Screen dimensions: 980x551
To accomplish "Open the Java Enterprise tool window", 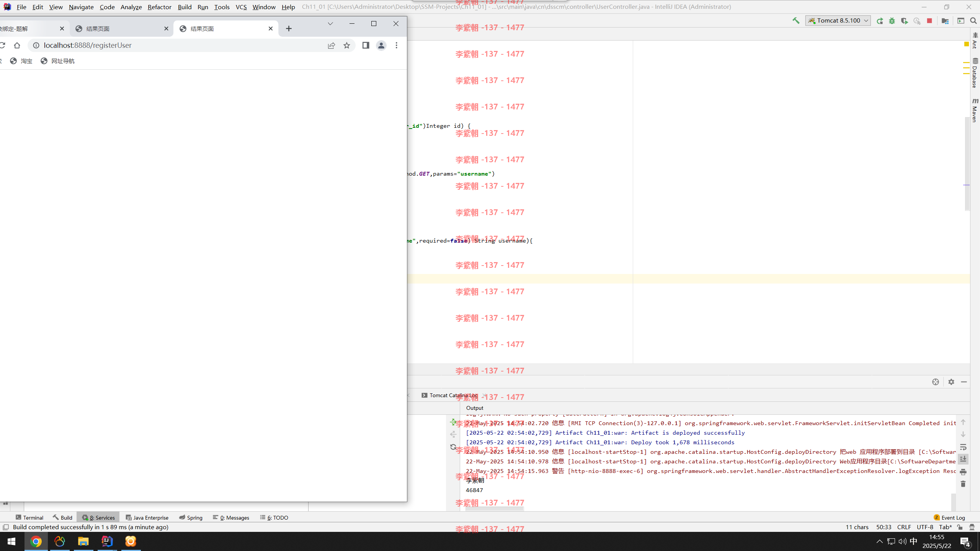I will 147,517.
